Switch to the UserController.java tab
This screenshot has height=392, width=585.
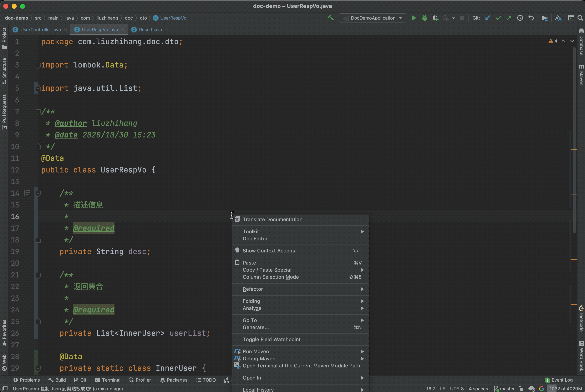point(40,30)
